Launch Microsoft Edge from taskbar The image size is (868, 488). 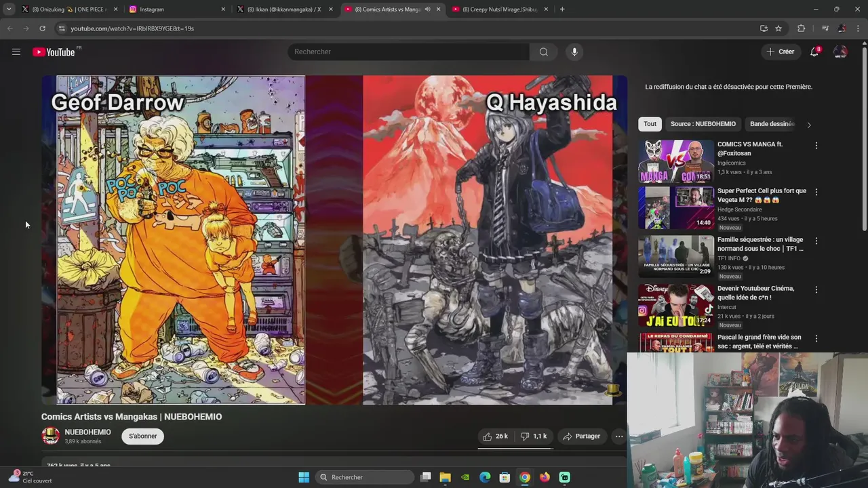[485, 477]
